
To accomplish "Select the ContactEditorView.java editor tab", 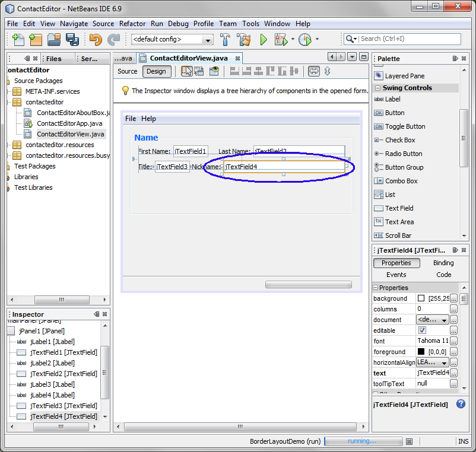I will pyautogui.click(x=189, y=58).
